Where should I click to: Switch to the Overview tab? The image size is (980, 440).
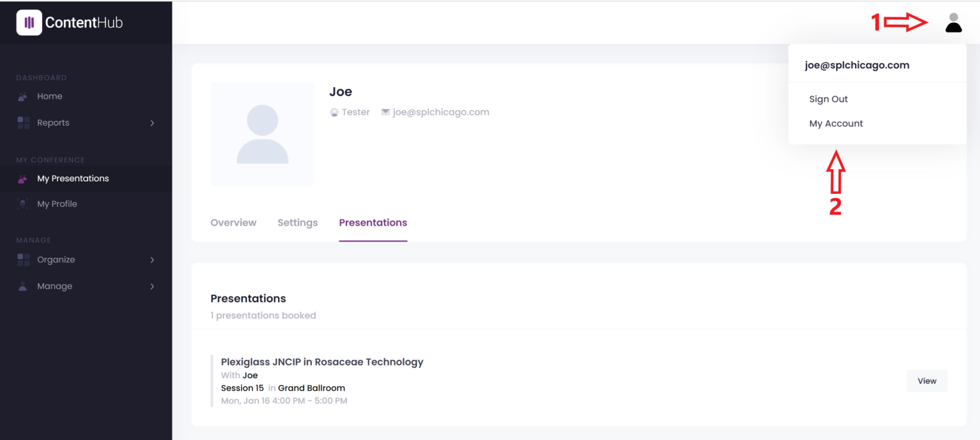[234, 223]
